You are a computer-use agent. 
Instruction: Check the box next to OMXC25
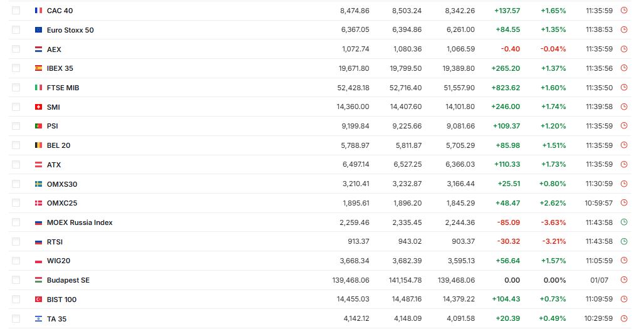coord(16,203)
